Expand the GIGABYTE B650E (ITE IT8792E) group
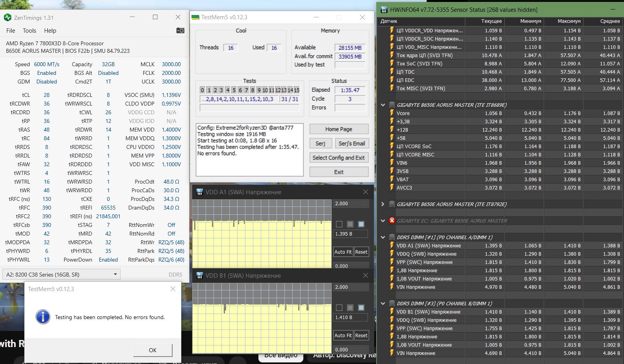 click(383, 204)
